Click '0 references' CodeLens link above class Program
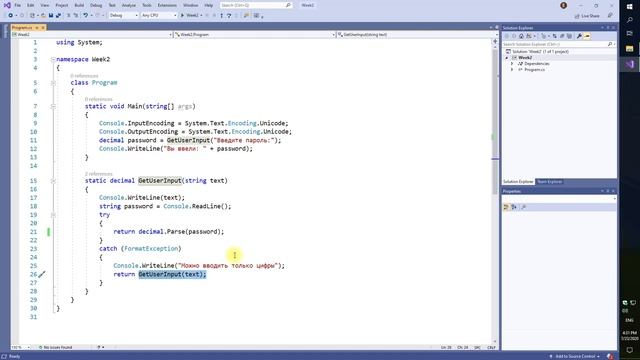 84,76
